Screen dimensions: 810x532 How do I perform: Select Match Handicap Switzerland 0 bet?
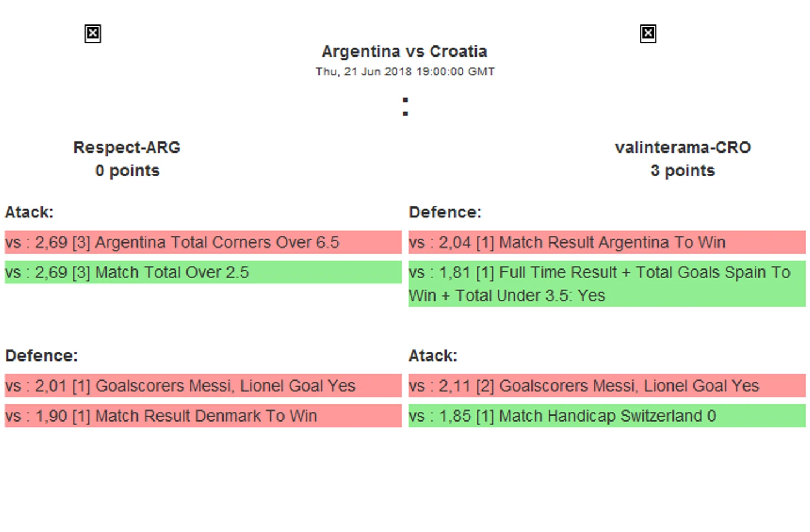point(606,416)
